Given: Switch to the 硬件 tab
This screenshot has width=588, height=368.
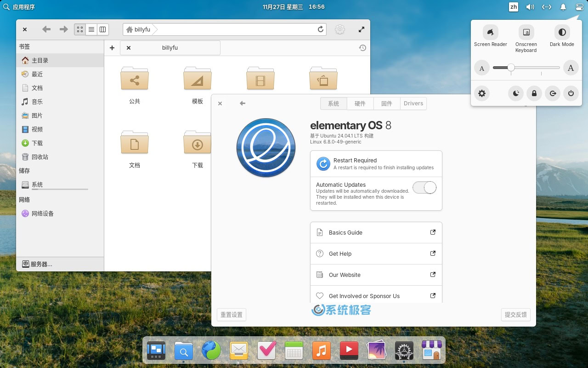Looking at the screenshot, I should click(x=360, y=103).
